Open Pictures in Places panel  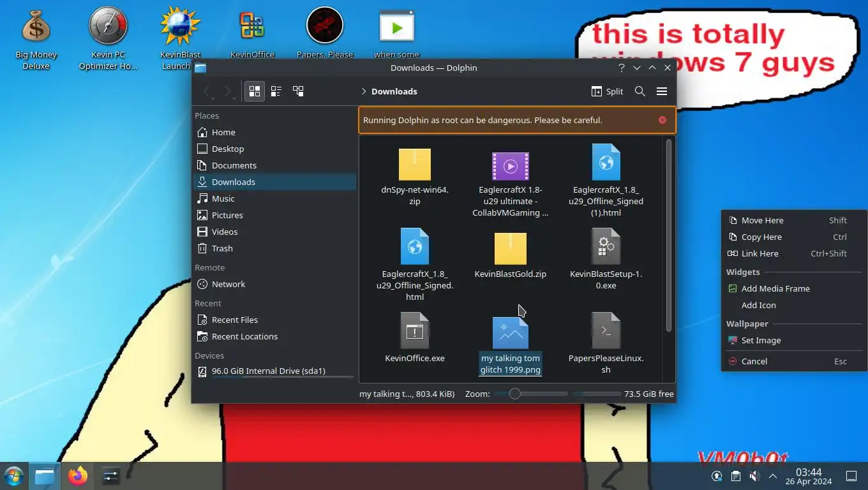[274, 215]
